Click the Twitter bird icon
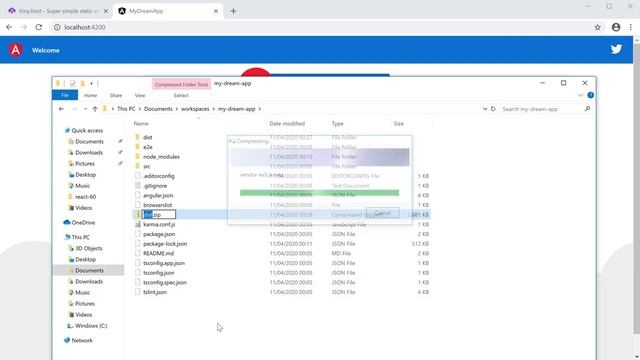 [616, 49]
